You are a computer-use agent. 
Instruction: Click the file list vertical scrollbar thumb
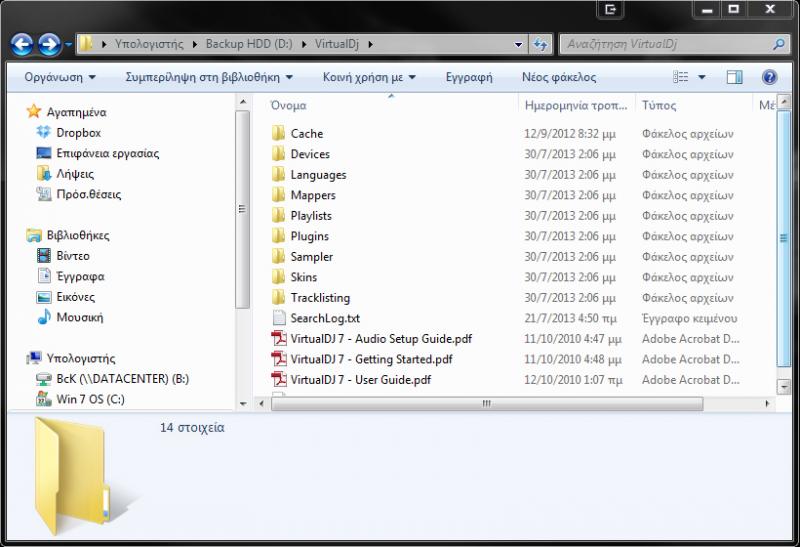point(783,238)
